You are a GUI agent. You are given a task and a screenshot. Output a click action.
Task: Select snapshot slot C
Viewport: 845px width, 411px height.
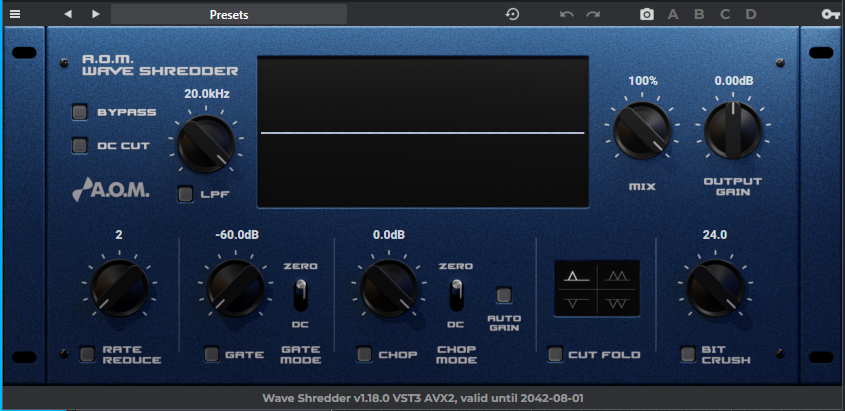tap(725, 15)
